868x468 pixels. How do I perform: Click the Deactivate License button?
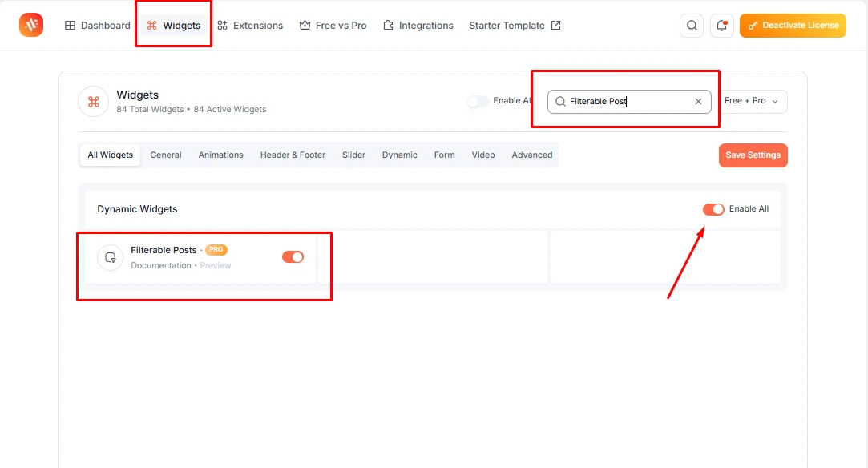pos(793,26)
